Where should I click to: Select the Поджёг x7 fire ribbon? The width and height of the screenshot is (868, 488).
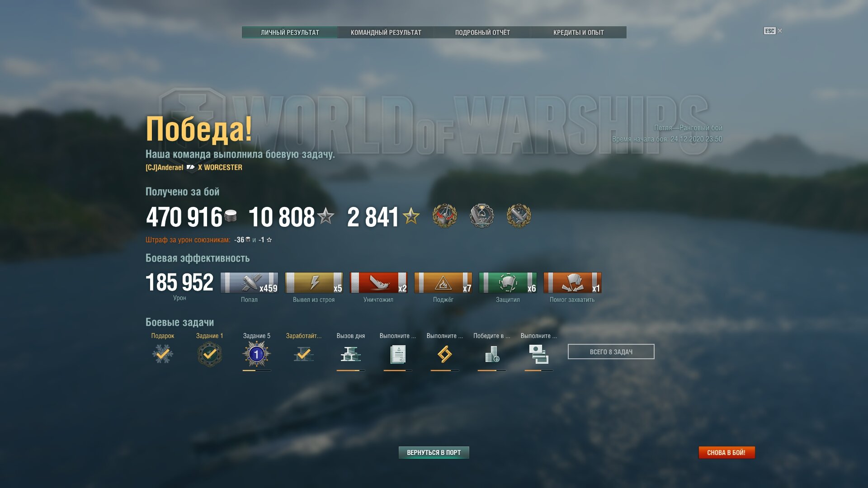click(x=443, y=283)
